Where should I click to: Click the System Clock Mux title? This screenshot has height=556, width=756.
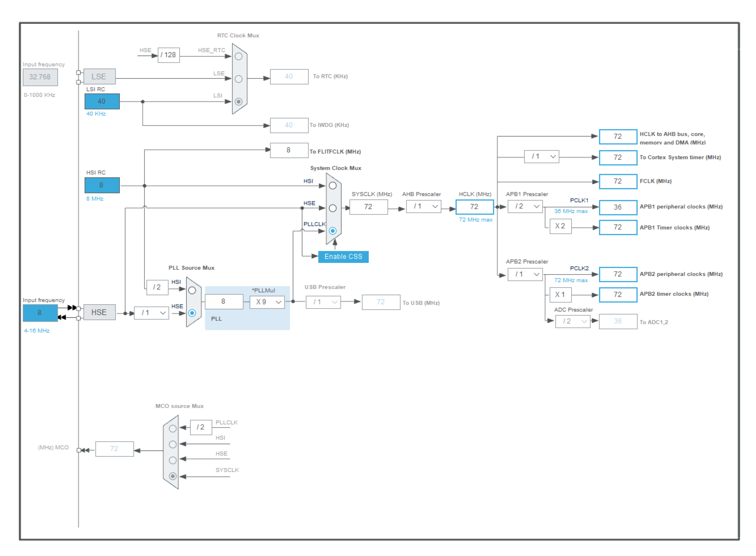(x=335, y=168)
